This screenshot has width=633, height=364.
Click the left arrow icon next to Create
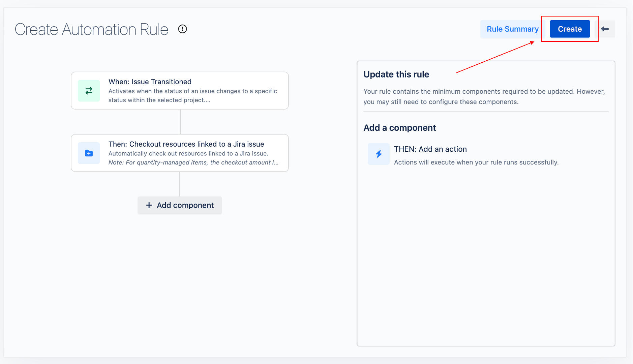tap(605, 29)
